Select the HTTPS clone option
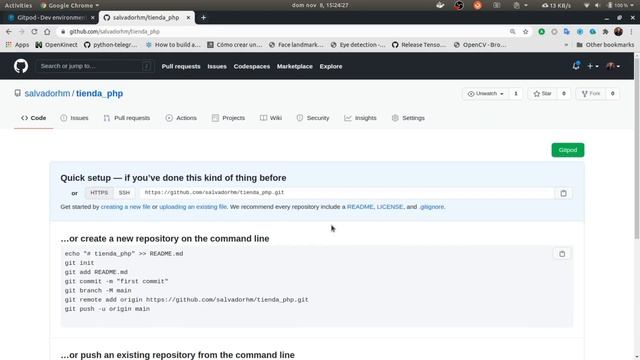 pyautogui.click(x=99, y=193)
